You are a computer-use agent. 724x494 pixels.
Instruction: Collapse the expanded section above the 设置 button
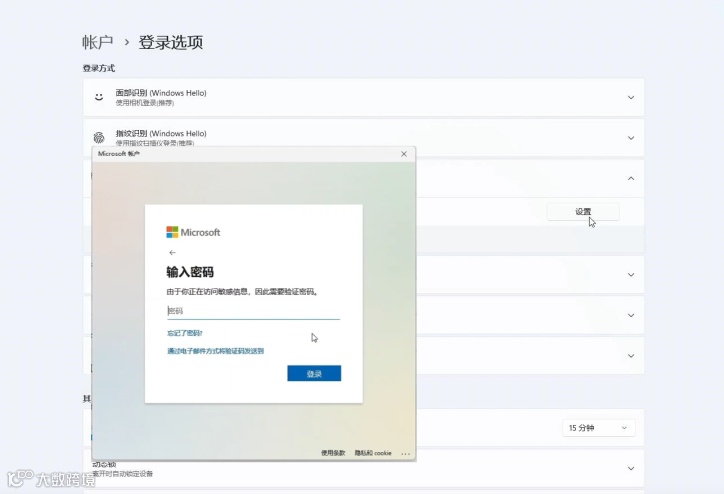631,178
